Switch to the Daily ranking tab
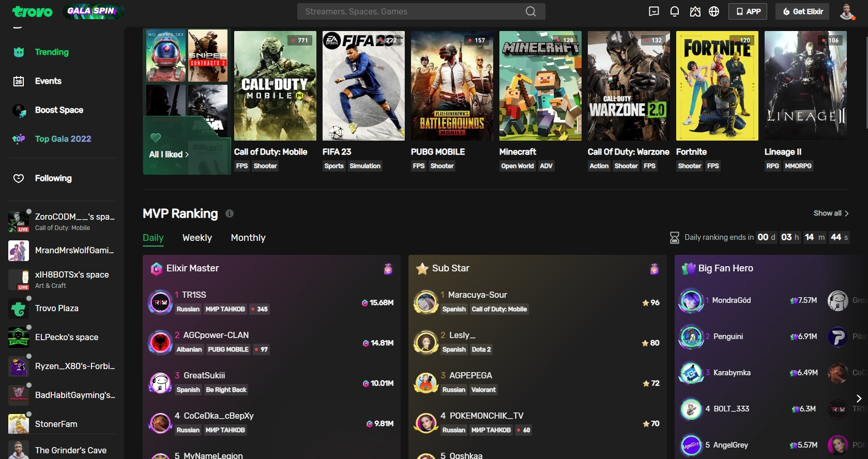868x459 pixels. 153,238
